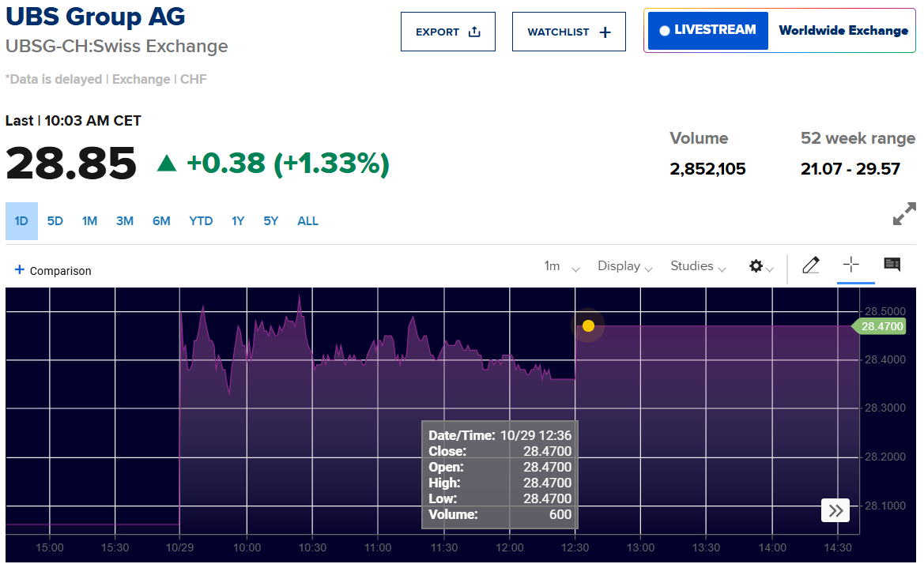Expand the chart to fullscreen
This screenshot has width=924, height=564.
tap(904, 214)
